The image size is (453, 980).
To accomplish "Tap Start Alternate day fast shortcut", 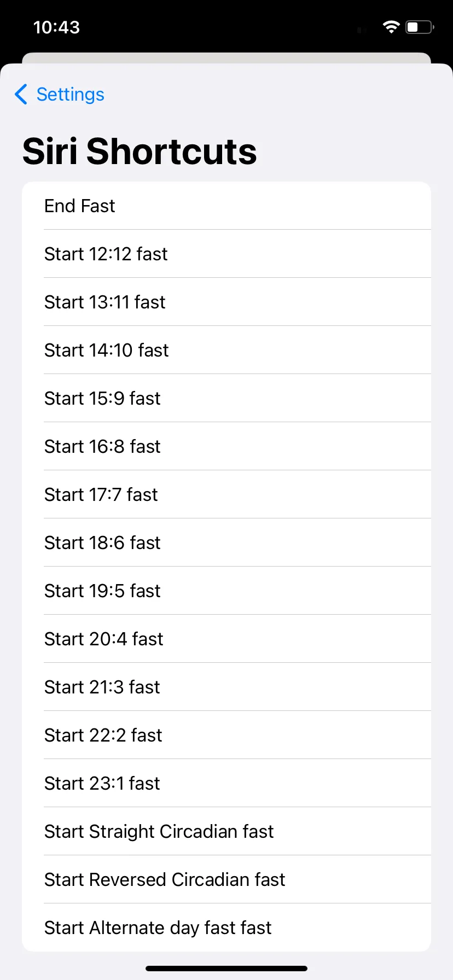I will tap(226, 927).
